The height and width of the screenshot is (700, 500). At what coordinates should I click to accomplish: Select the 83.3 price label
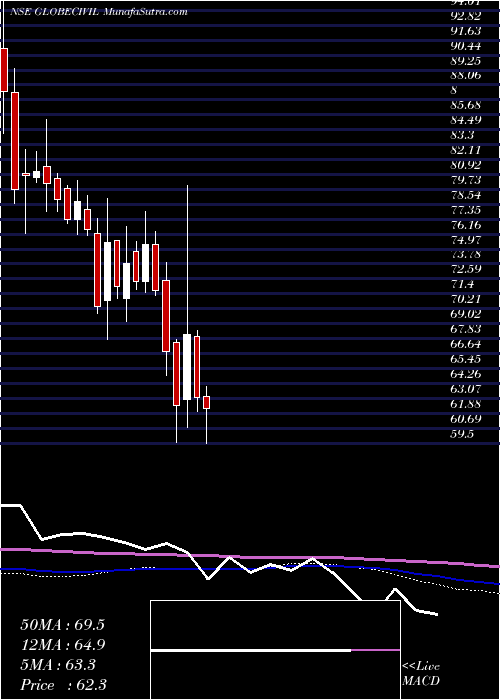pos(463,135)
